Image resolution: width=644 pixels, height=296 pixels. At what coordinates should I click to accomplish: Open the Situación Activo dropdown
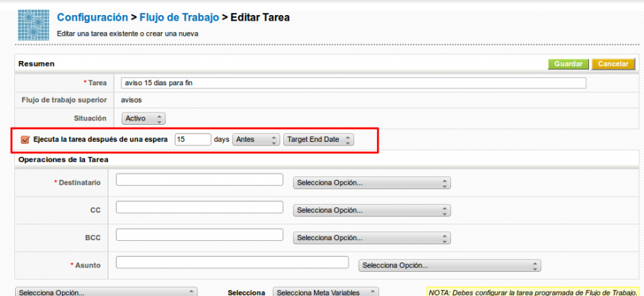142,118
